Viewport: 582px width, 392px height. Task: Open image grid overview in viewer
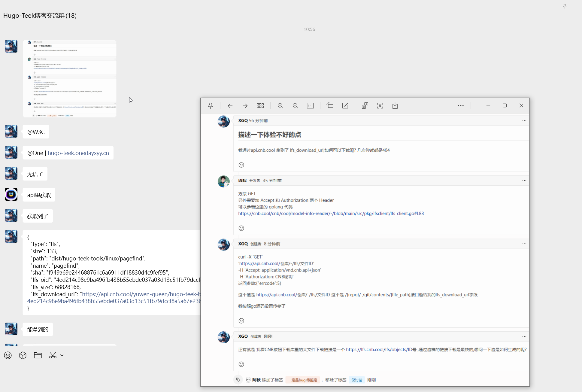pos(260,106)
